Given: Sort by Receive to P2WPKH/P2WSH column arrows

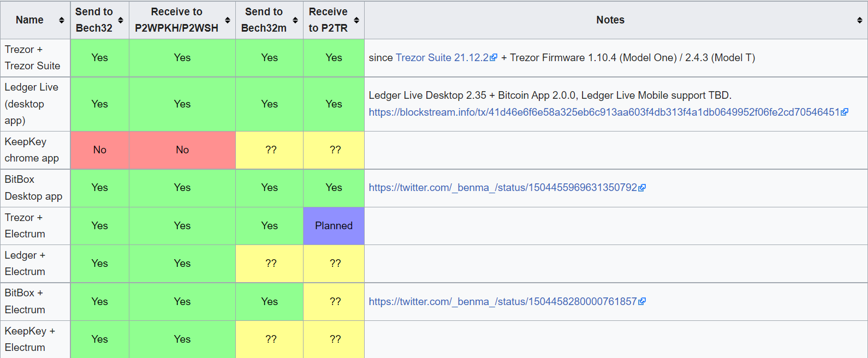Looking at the screenshot, I should tap(228, 20).
